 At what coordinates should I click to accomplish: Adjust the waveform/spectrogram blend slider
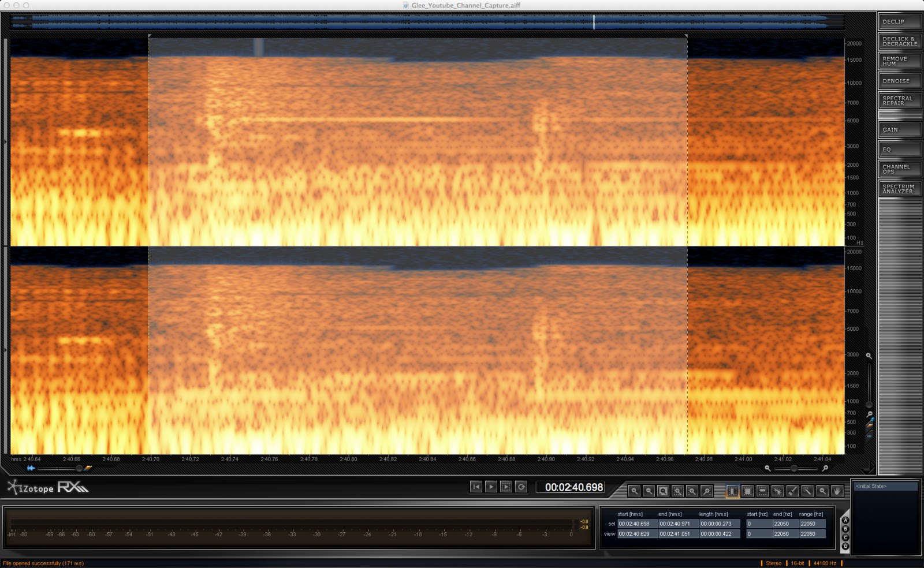point(79,468)
